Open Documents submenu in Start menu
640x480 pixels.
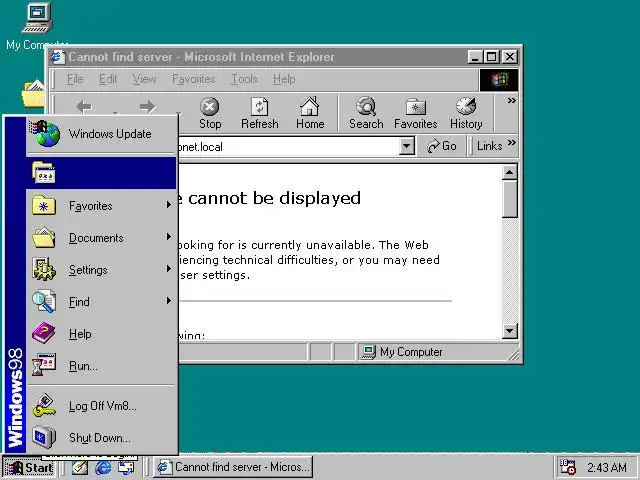(x=101, y=238)
